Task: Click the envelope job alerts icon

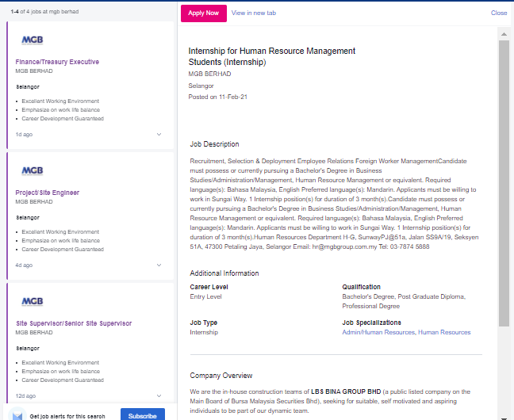Action: pos(17,414)
